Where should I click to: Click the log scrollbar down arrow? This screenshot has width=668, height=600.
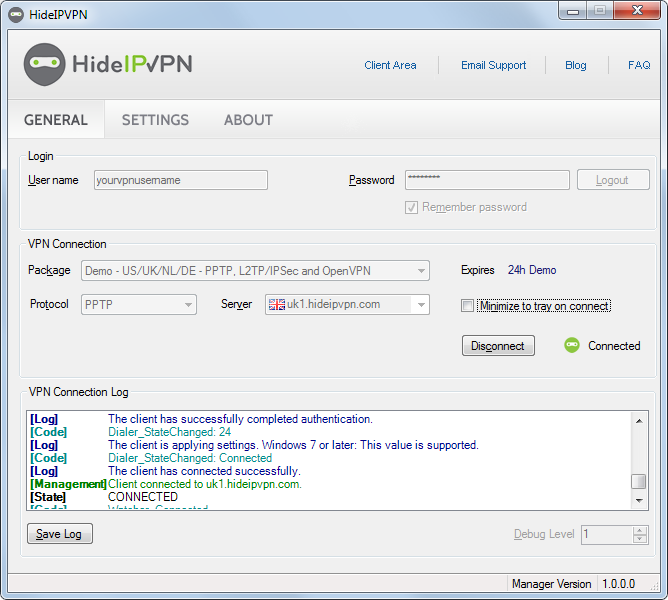(x=639, y=500)
